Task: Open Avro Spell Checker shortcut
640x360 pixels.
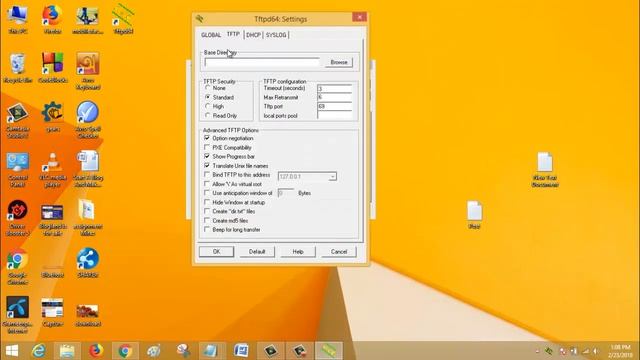Action: 88,120
